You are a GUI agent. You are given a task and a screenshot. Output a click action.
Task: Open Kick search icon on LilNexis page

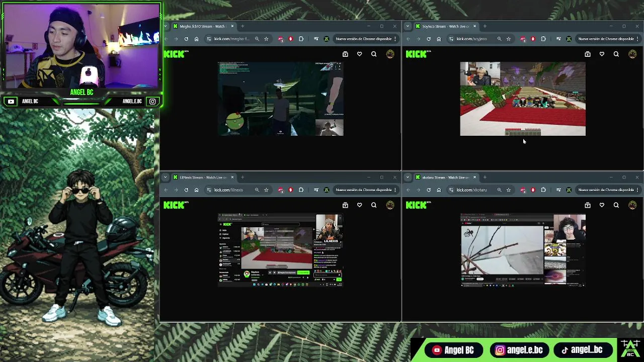pos(374,205)
